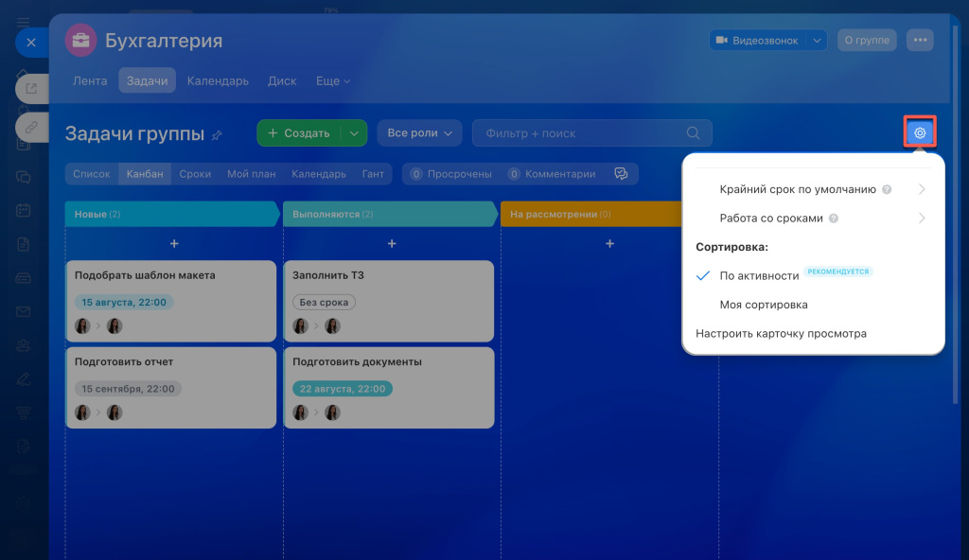Switch to the Гант view tab
The image size is (969, 560).
[373, 174]
